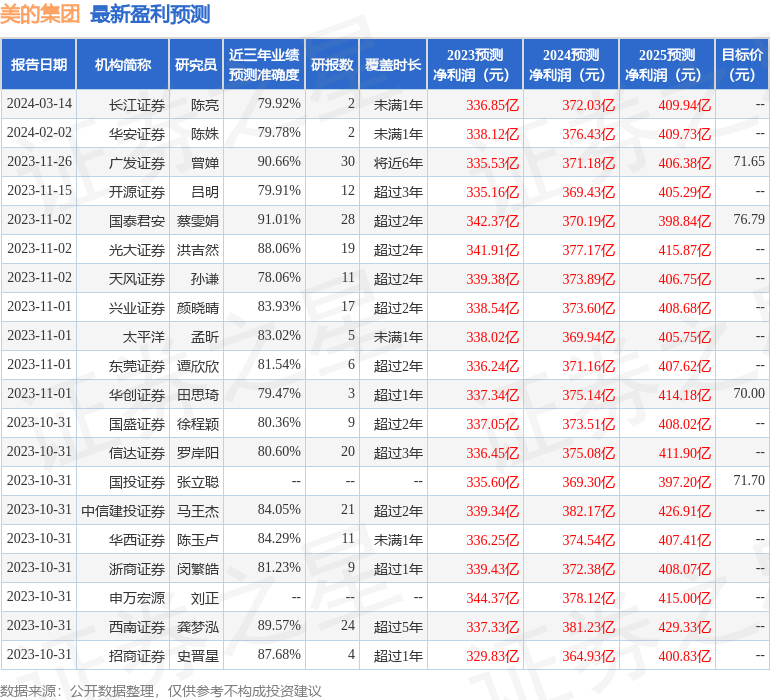Select the 研究员 column header

[196, 65]
